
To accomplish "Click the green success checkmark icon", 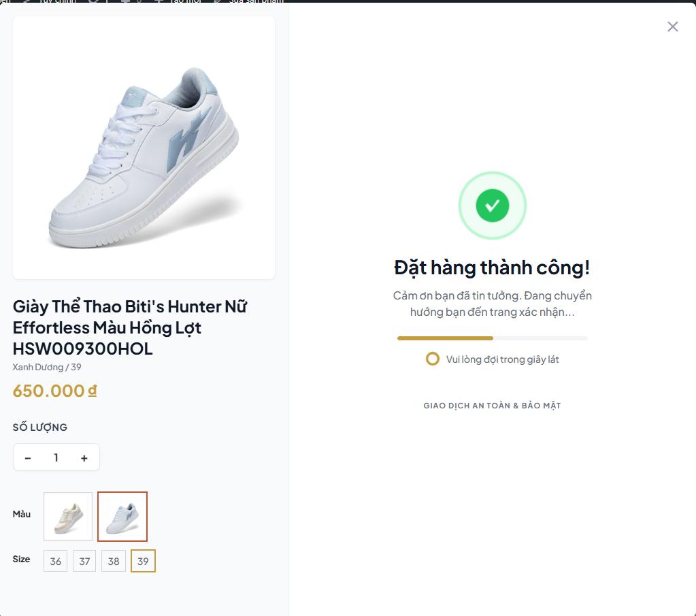I will click(x=492, y=206).
